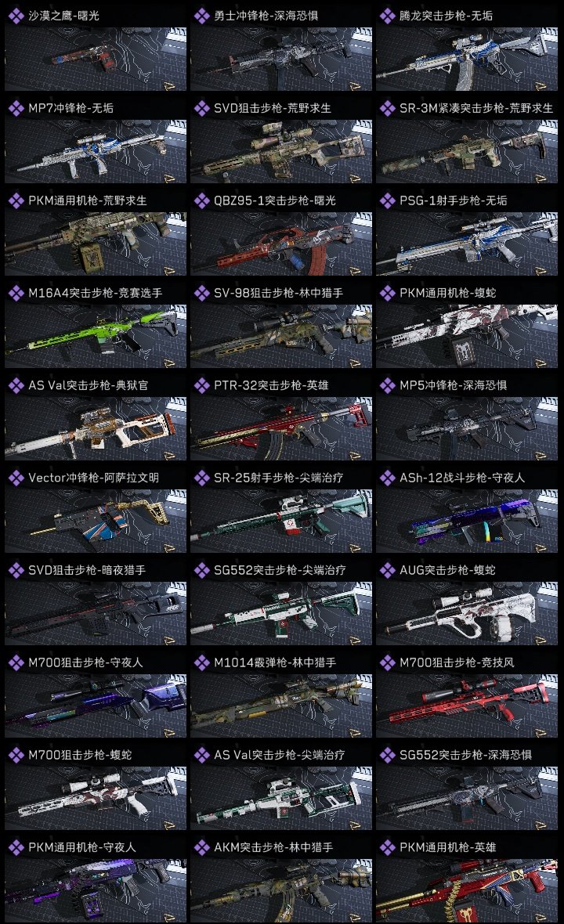564x924 pixels.
Task: Click the purple icon next to AUG突击步枪-蝮蛇
Action: [387, 570]
